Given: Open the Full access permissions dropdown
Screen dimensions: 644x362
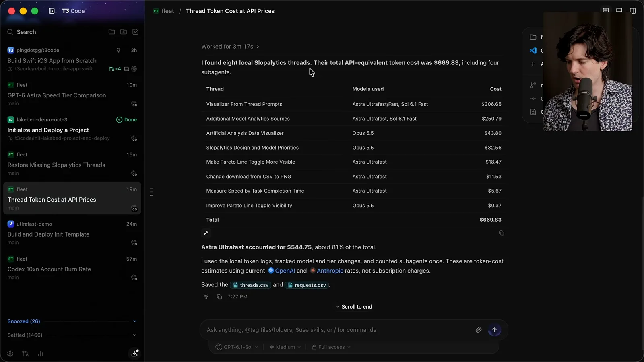Looking at the screenshot, I should pyautogui.click(x=331, y=347).
